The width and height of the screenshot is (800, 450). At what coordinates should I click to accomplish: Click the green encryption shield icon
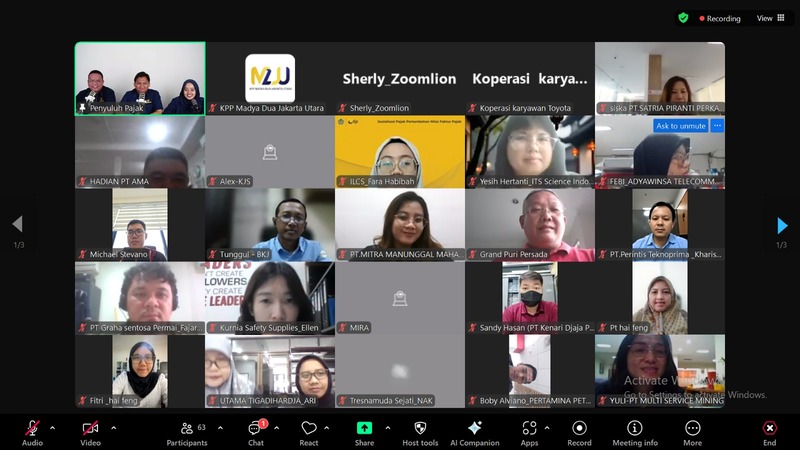(683, 18)
